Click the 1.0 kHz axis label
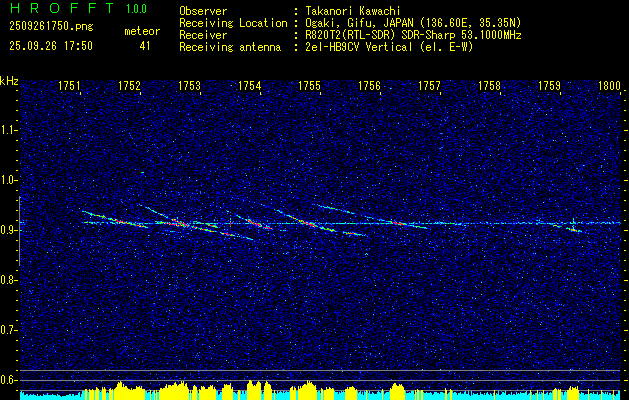Viewport: 629px width, 400px height. point(8,180)
